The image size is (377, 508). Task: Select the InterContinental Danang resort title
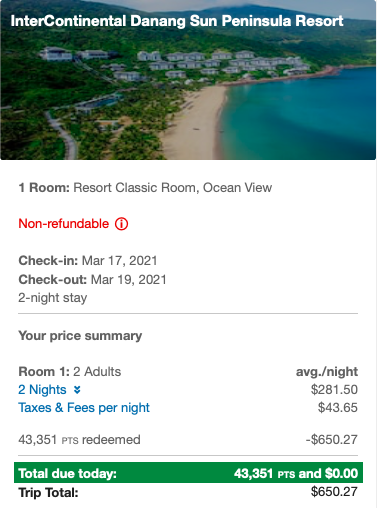point(177,21)
